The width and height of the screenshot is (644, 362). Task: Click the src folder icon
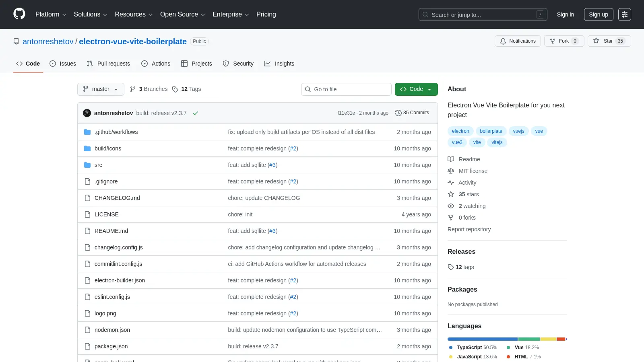point(87,165)
